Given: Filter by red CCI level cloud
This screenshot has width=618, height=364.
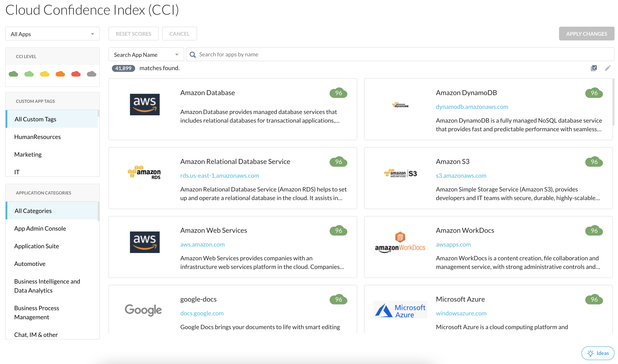Looking at the screenshot, I should pyautogui.click(x=76, y=74).
